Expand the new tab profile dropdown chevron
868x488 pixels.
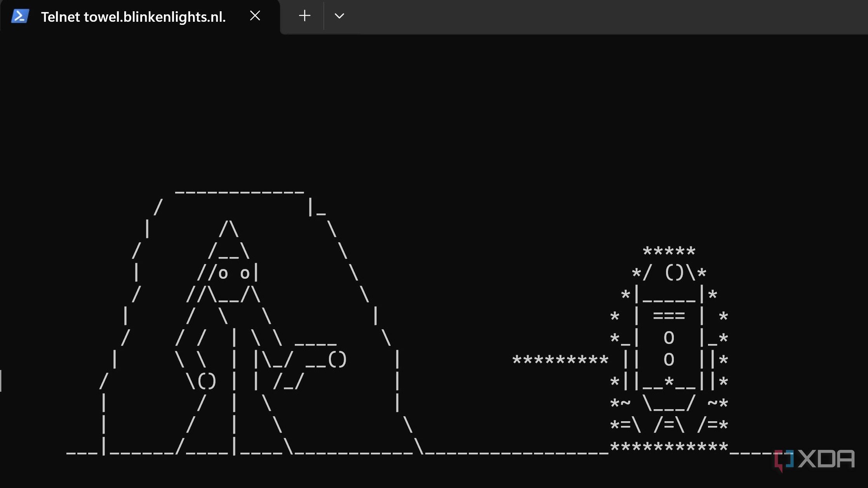point(339,16)
